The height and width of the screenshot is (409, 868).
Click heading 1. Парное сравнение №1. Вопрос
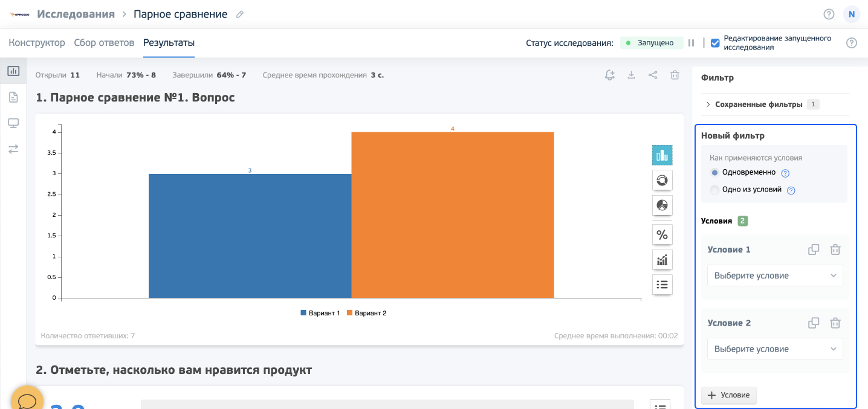[135, 97]
